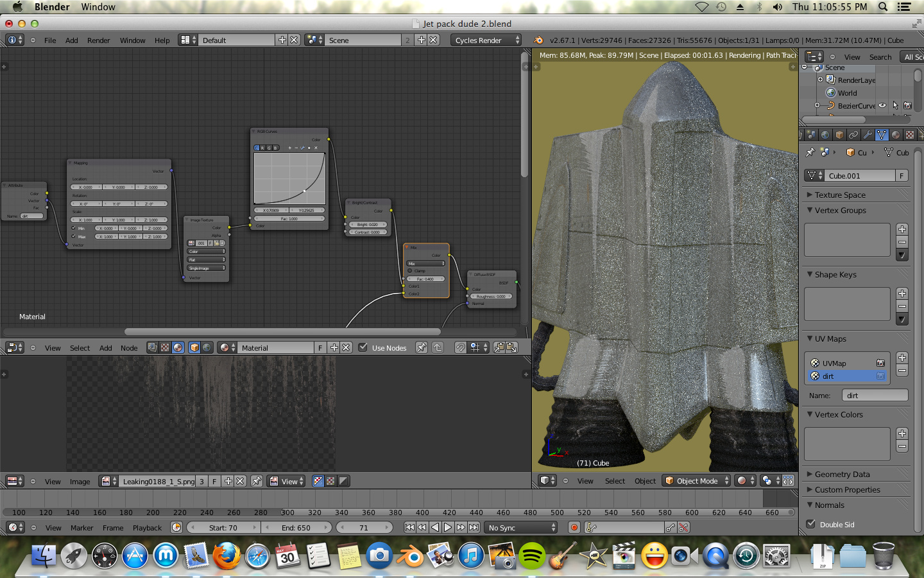Screen dimensions: 924x578
Task: Pin the image in the image editor
Action: (257, 481)
